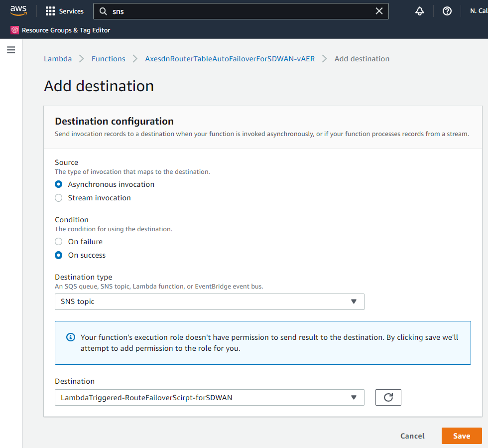Choose the On success condition
This screenshot has width=488, height=448.
59,255
